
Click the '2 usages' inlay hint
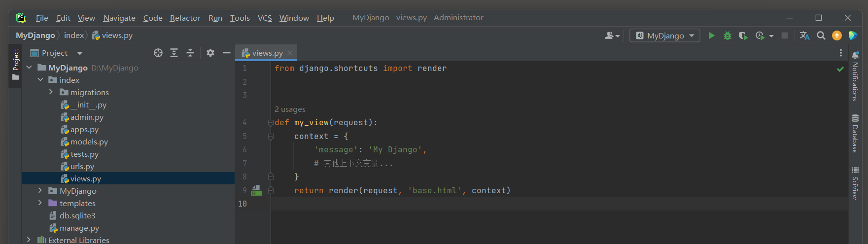(x=290, y=109)
